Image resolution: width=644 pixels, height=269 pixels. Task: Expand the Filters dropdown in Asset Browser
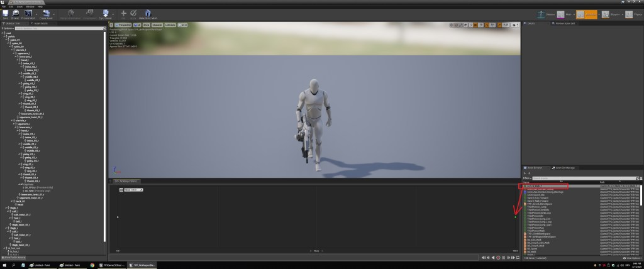click(526, 178)
